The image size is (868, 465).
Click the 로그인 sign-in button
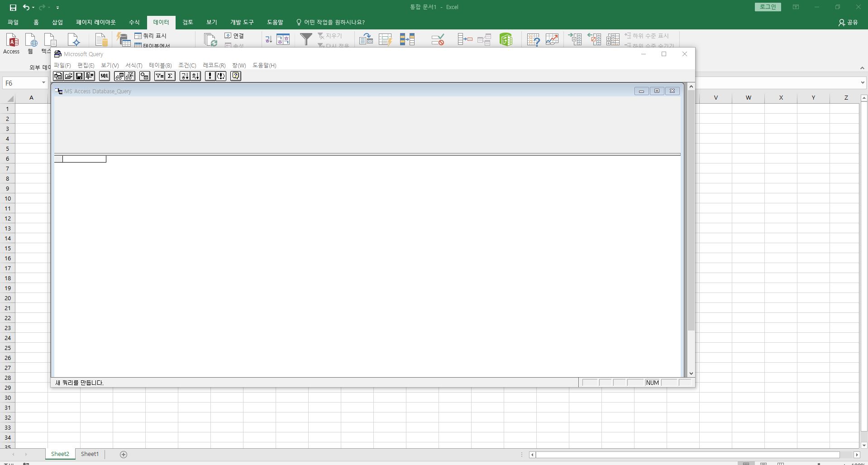768,7
